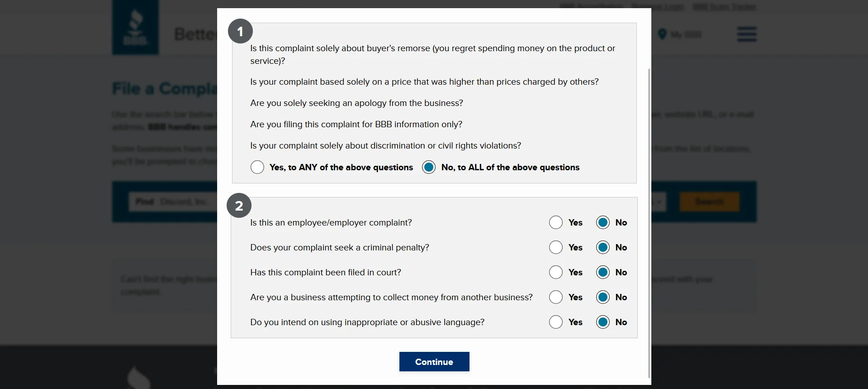Choose No for employee/employer complaint
Image resolution: width=868 pixels, height=389 pixels.
603,223
